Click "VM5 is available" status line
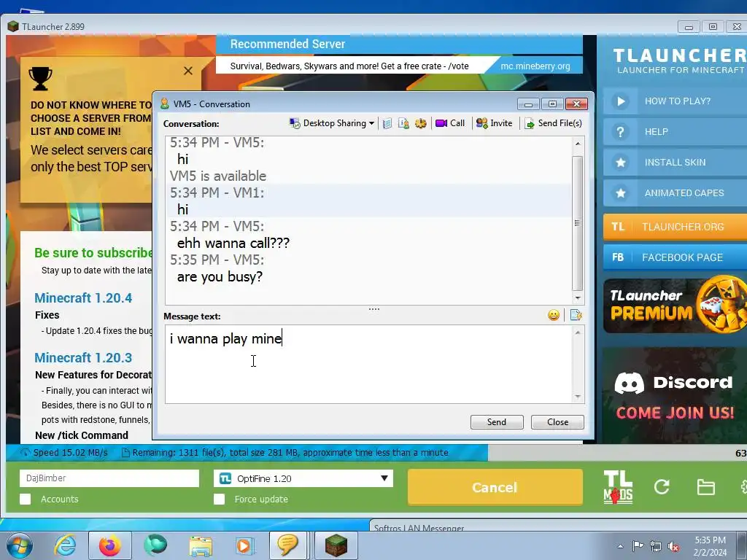 (x=217, y=176)
